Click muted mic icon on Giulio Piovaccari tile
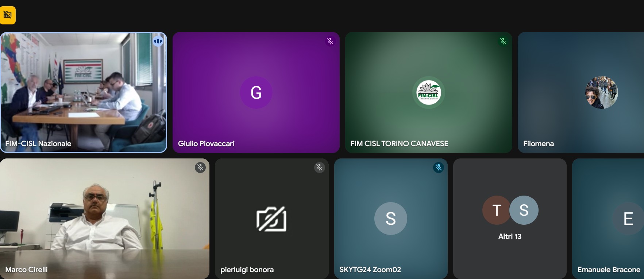Viewport: 644px width, 279px height. 330,41
